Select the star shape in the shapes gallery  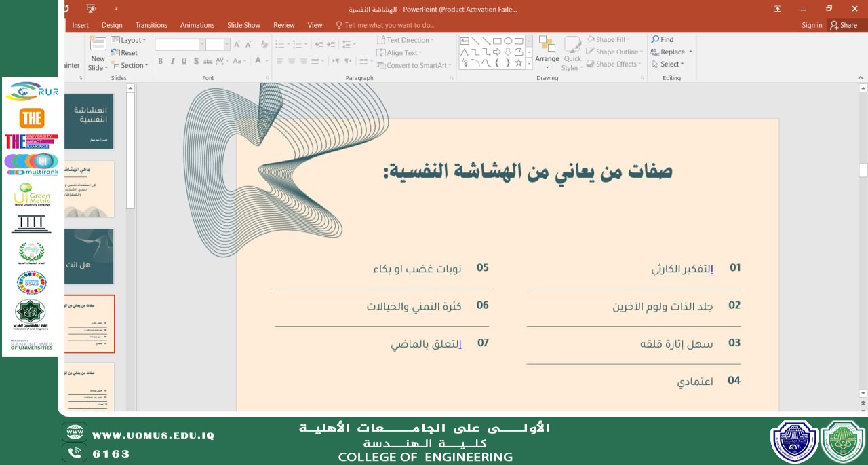pyautogui.click(x=519, y=63)
